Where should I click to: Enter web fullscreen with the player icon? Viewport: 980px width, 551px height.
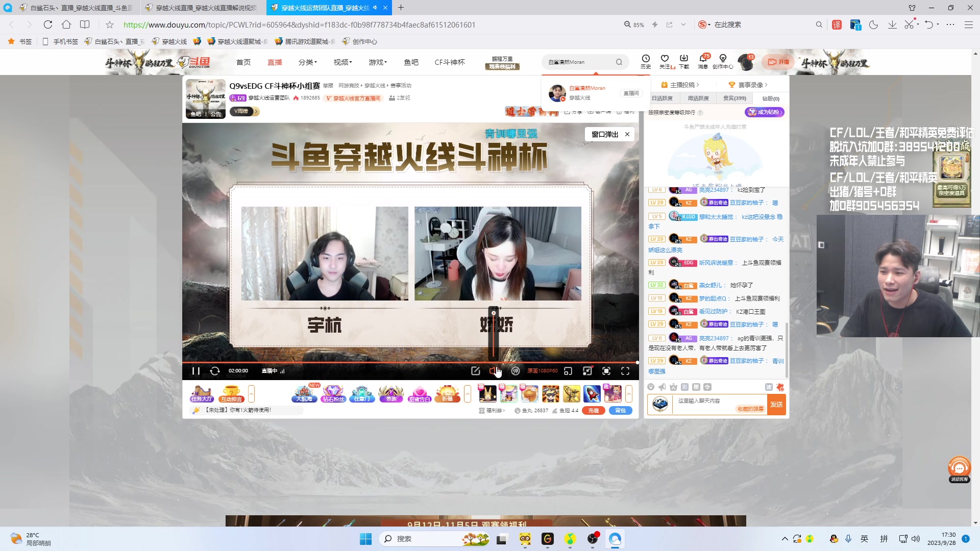[x=607, y=371]
